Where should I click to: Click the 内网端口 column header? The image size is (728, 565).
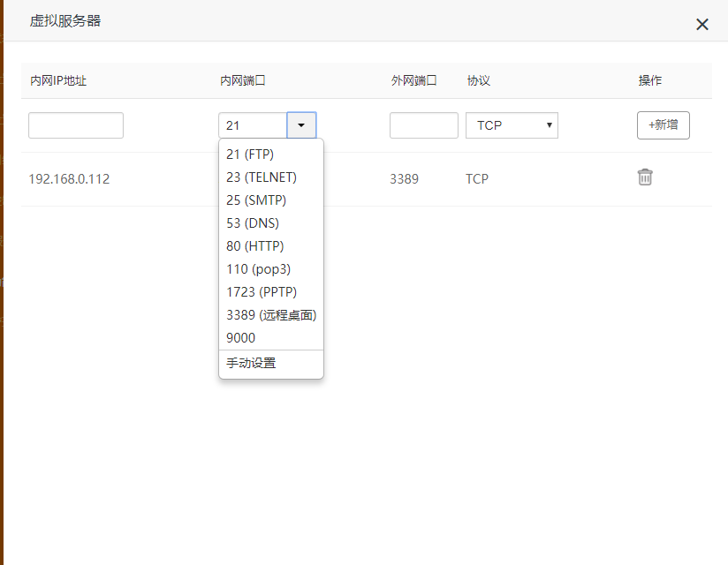coord(242,80)
